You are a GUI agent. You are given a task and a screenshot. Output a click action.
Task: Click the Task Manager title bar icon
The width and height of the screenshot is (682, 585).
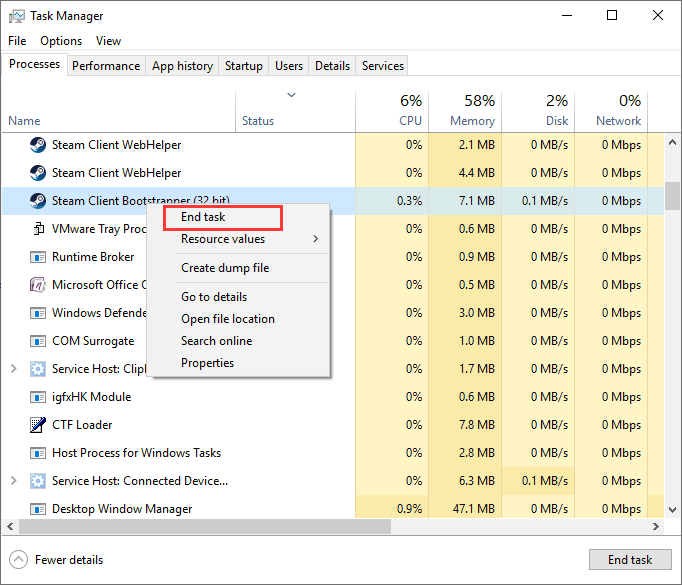tap(17, 16)
